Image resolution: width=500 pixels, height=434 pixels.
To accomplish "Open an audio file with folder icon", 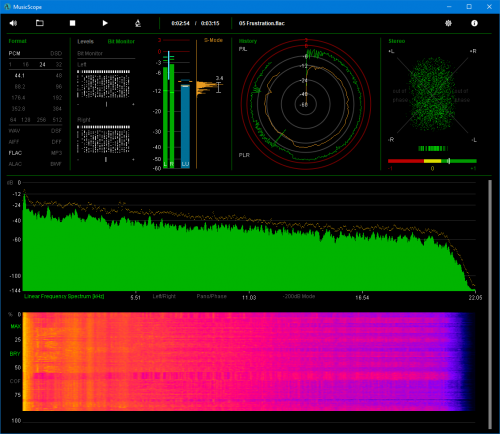I will 40,23.
